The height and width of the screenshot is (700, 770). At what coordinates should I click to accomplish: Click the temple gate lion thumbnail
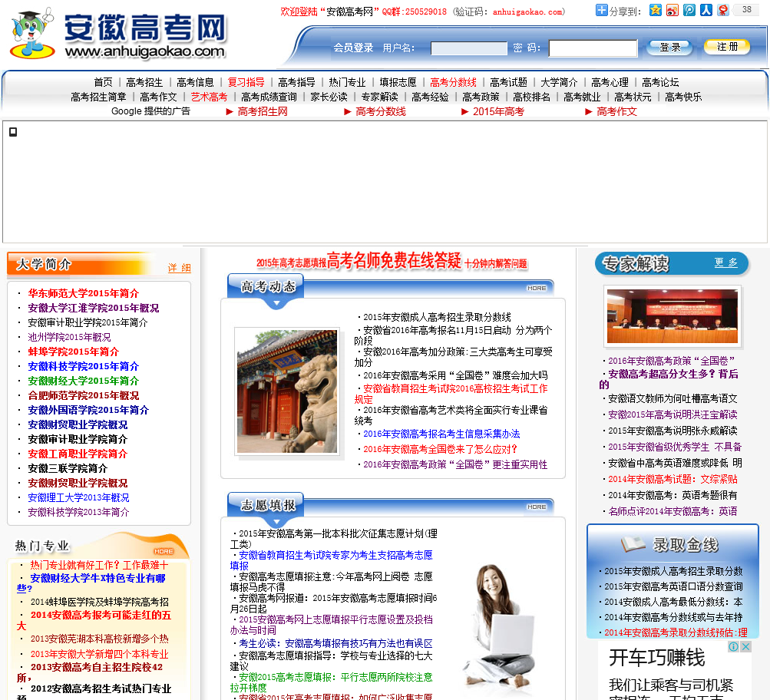(287, 391)
